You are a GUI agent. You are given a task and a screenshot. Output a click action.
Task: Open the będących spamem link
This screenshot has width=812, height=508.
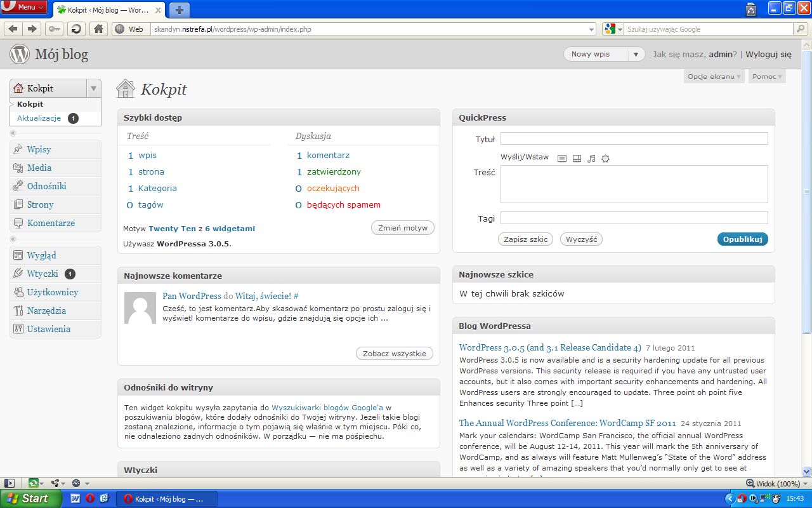(344, 205)
